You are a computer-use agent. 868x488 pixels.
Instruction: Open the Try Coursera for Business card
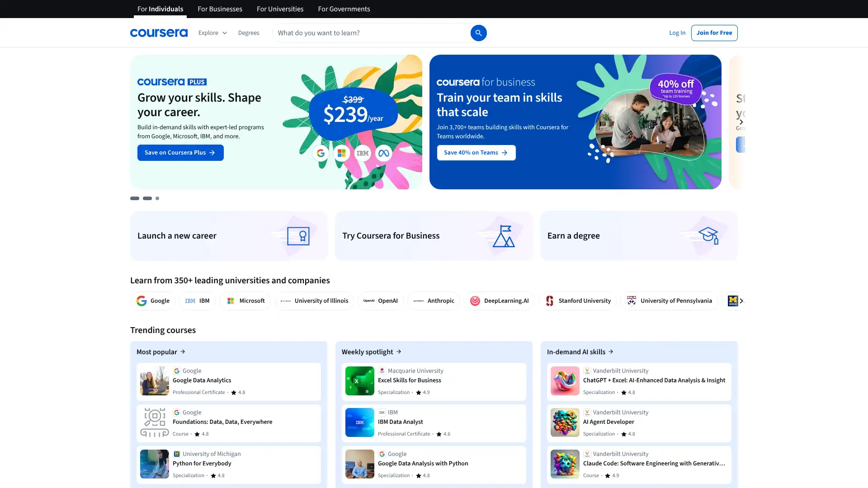click(x=434, y=236)
